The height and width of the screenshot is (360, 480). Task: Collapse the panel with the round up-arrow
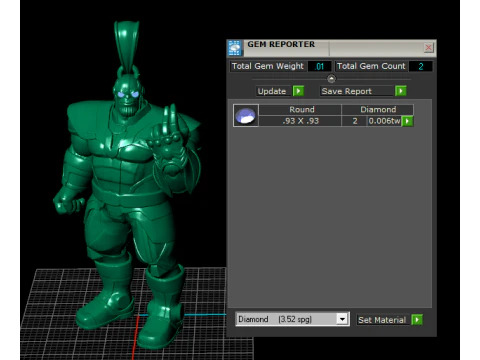point(331,79)
